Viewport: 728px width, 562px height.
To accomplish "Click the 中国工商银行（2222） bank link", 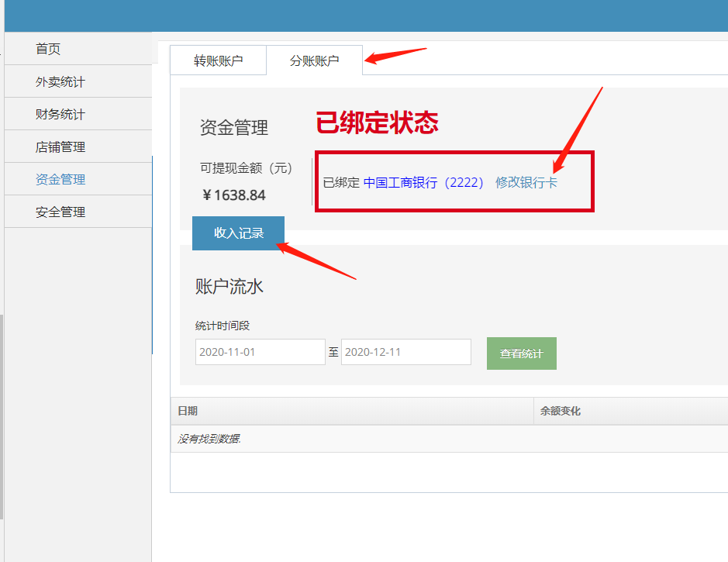I will (423, 183).
